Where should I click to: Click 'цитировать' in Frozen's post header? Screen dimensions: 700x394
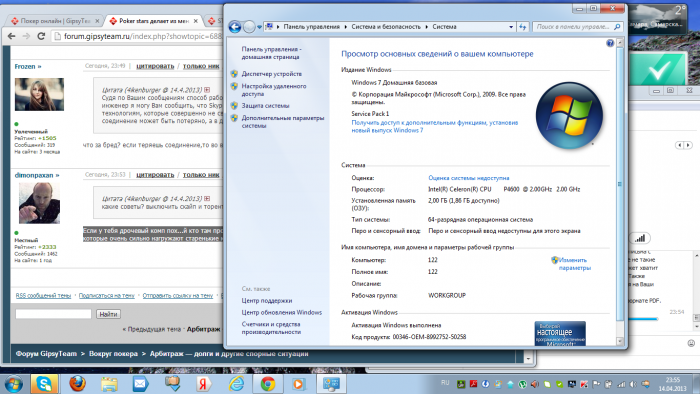pos(155,66)
